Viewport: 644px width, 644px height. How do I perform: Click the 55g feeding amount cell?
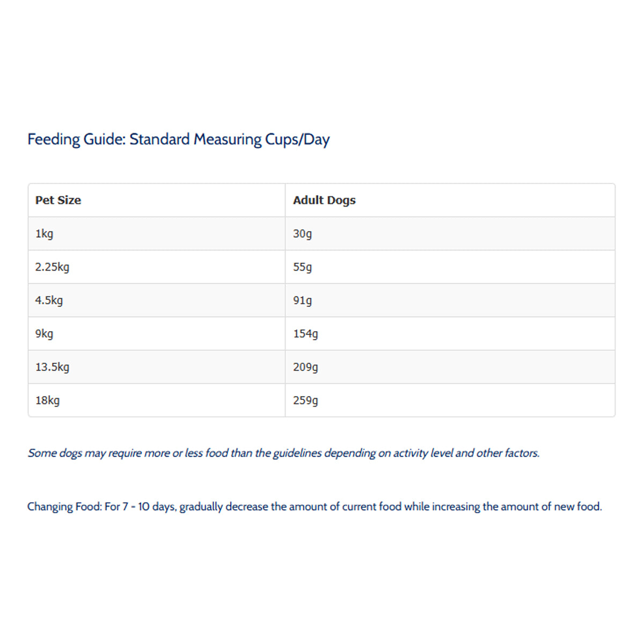[302, 267]
